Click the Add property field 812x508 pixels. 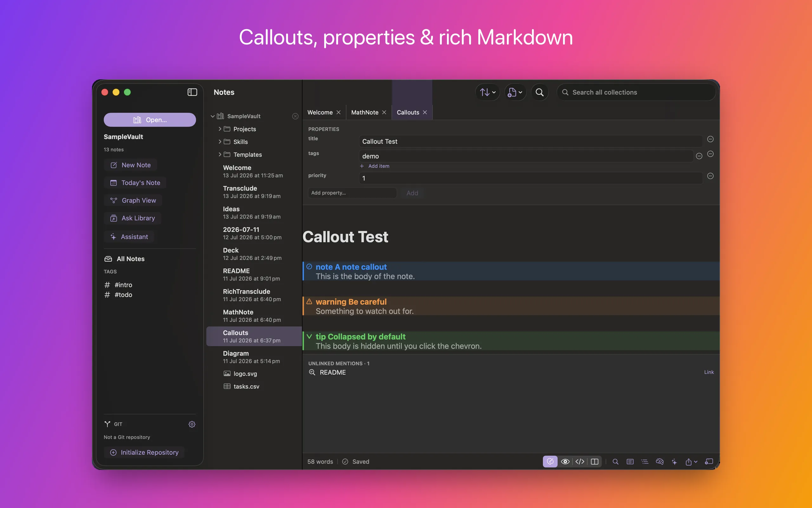point(352,193)
